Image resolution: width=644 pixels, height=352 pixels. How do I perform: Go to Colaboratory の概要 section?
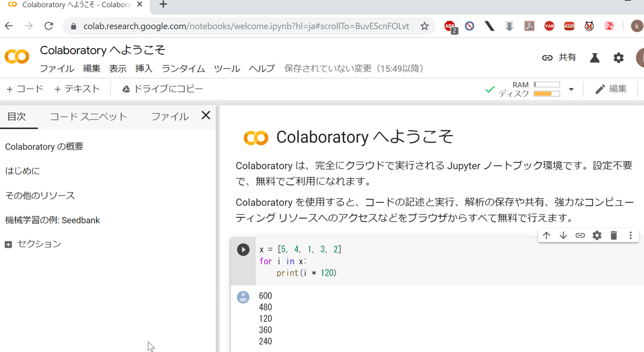[x=44, y=147]
